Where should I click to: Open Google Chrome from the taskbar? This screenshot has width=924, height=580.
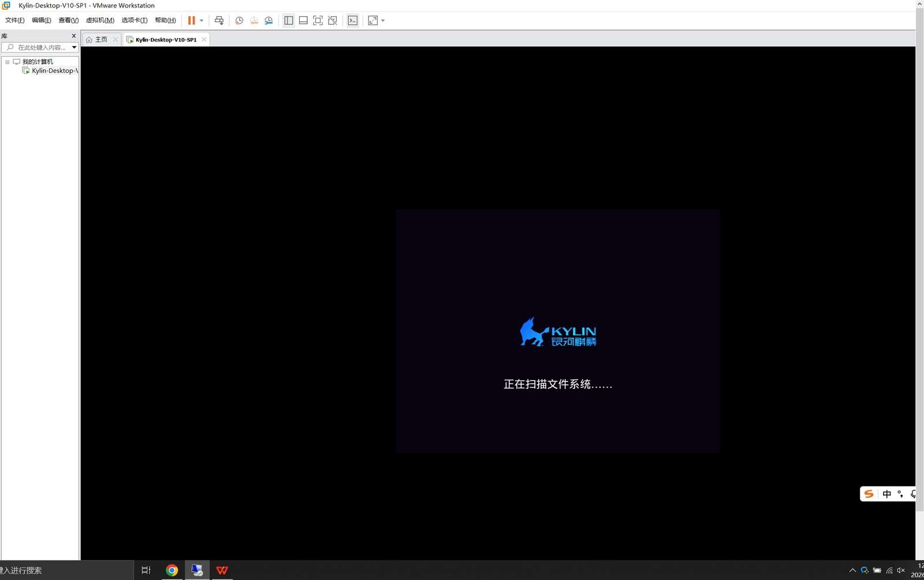click(x=172, y=570)
